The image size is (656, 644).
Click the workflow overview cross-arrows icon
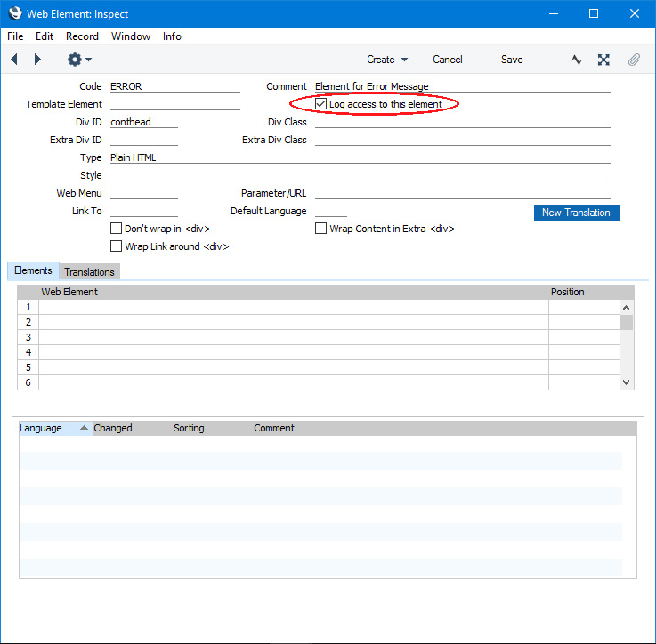click(x=603, y=60)
